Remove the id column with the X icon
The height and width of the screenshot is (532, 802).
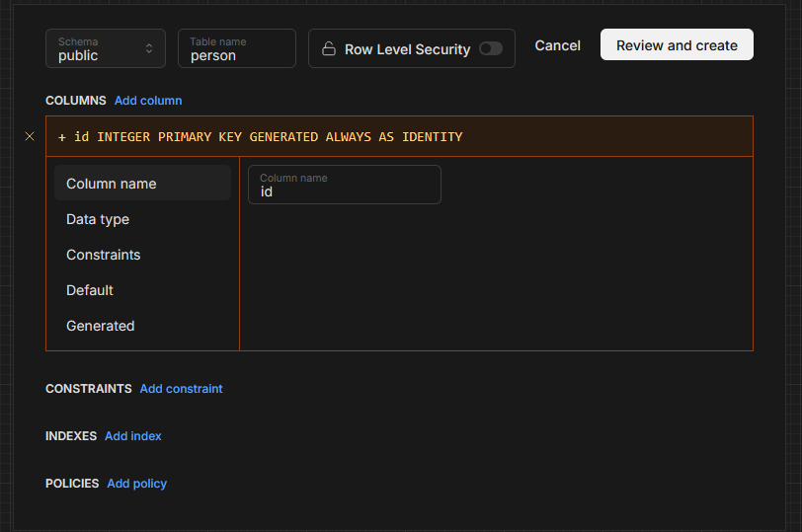[30, 136]
